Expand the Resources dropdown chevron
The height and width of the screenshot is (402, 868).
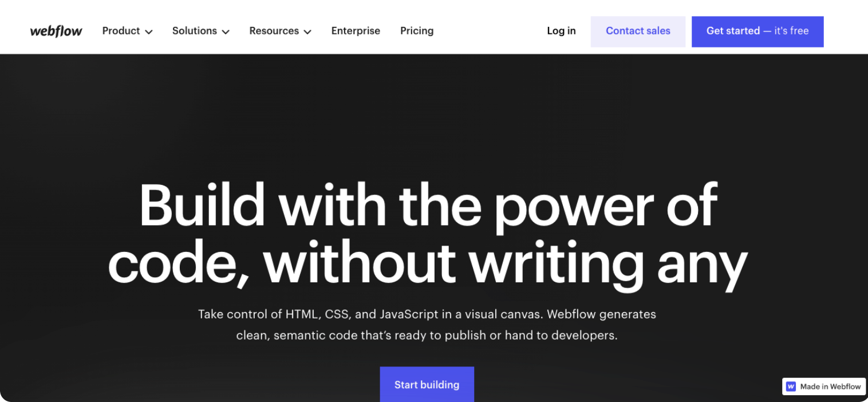[307, 32]
